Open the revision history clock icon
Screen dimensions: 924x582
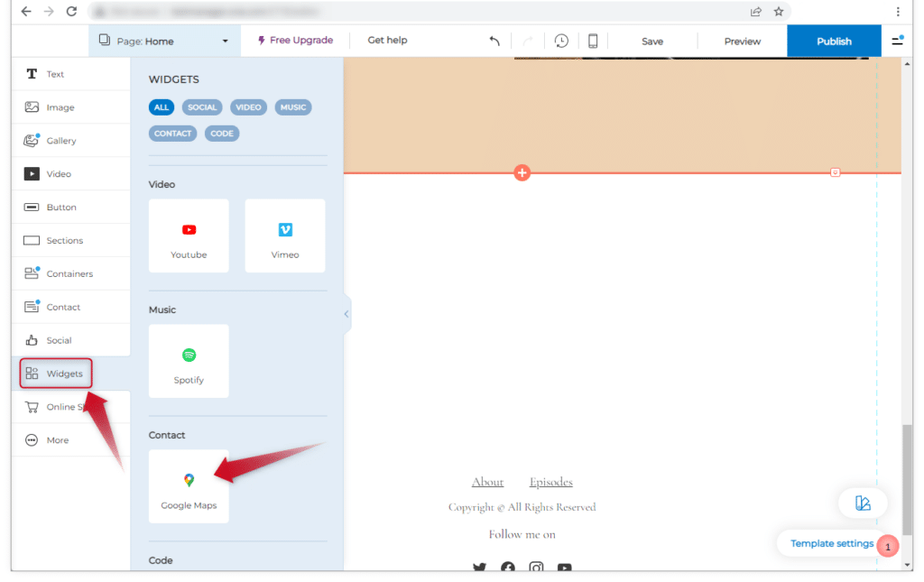pyautogui.click(x=561, y=41)
